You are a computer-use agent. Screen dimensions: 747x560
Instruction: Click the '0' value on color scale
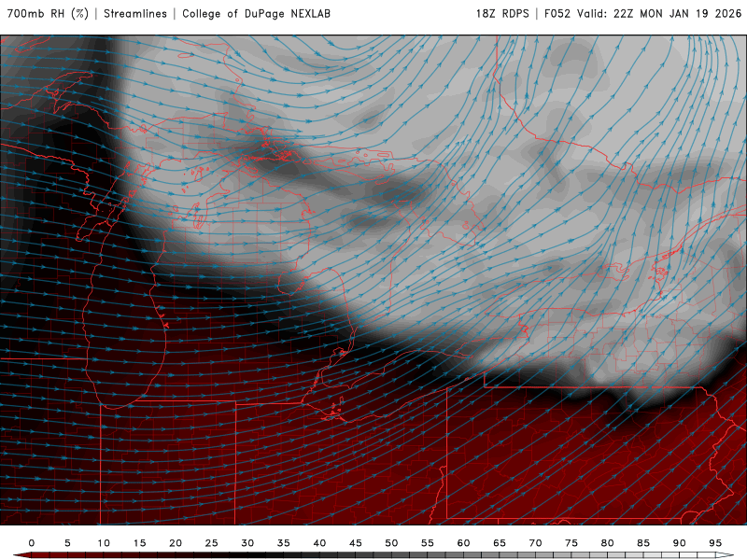pyautogui.click(x=32, y=543)
